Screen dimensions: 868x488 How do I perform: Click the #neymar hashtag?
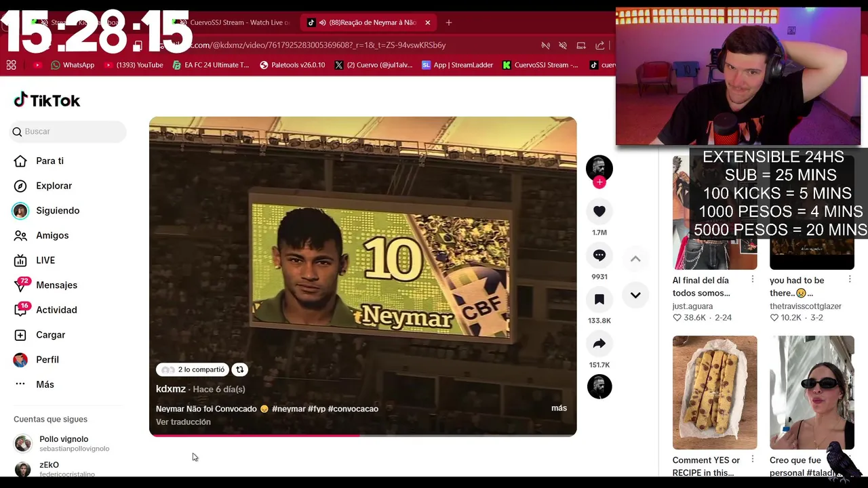(288, 409)
